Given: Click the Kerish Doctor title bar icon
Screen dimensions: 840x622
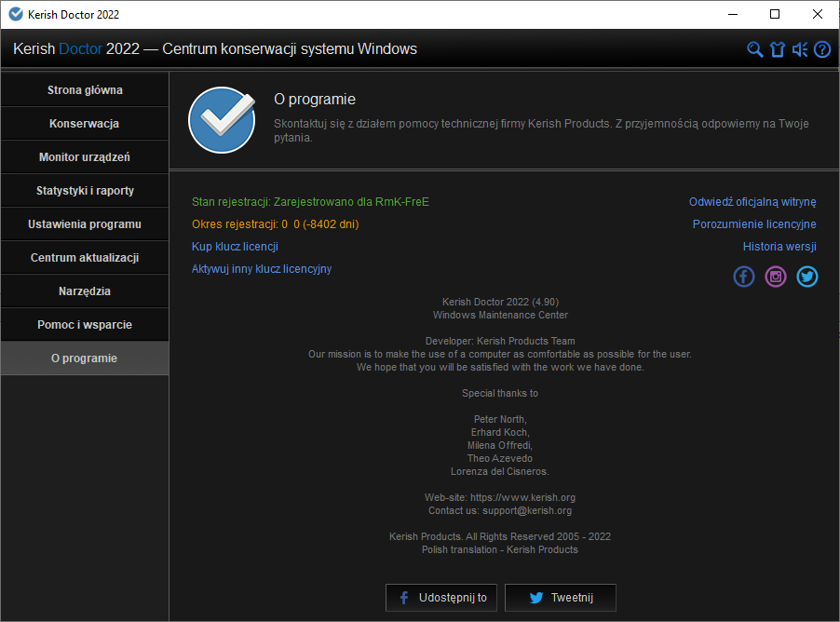Looking at the screenshot, I should point(16,15).
